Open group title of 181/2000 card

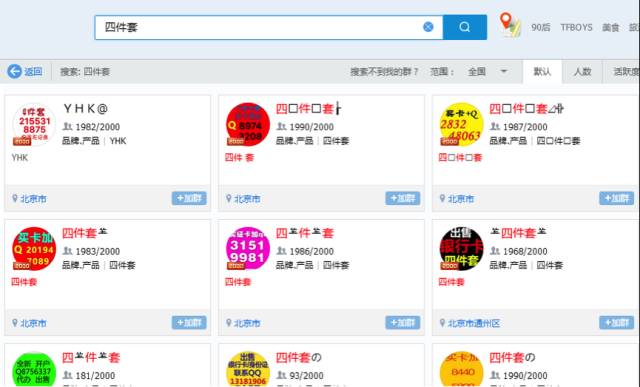coord(91,357)
